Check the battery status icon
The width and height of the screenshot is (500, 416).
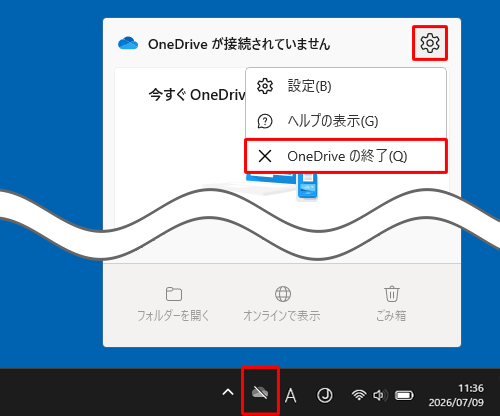[x=404, y=395]
